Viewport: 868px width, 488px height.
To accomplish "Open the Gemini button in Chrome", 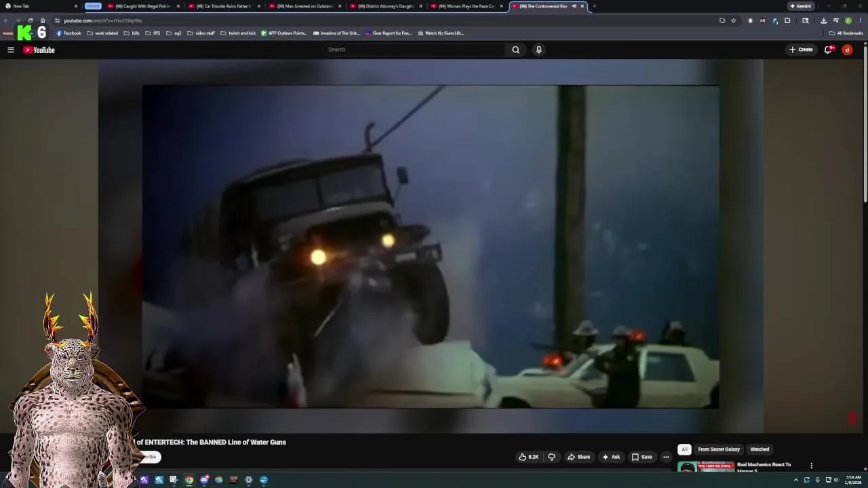I will point(800,6).
